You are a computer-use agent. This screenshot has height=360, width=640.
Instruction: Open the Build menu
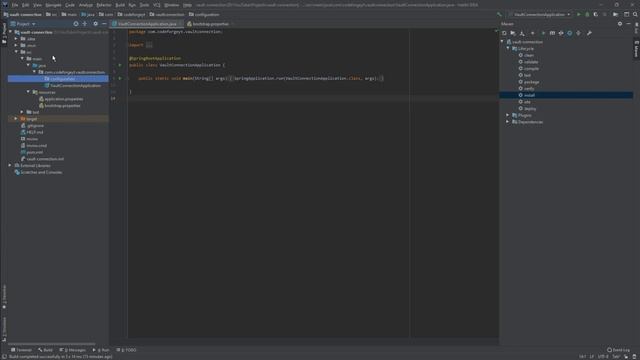120,5
